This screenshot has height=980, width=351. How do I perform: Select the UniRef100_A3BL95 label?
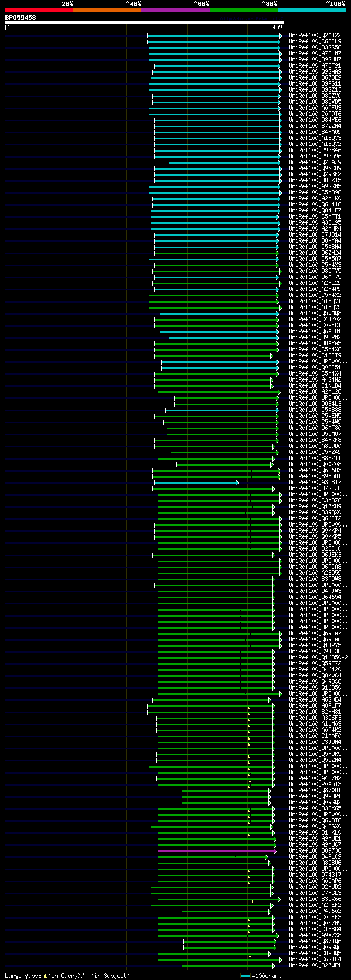[x=315, y=222]
